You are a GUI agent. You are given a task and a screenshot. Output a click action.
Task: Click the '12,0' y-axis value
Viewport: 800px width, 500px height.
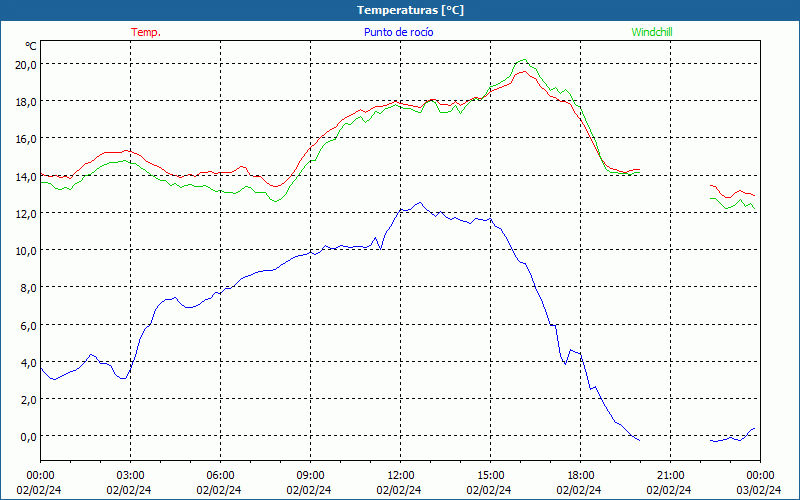[x=27, y=214]
